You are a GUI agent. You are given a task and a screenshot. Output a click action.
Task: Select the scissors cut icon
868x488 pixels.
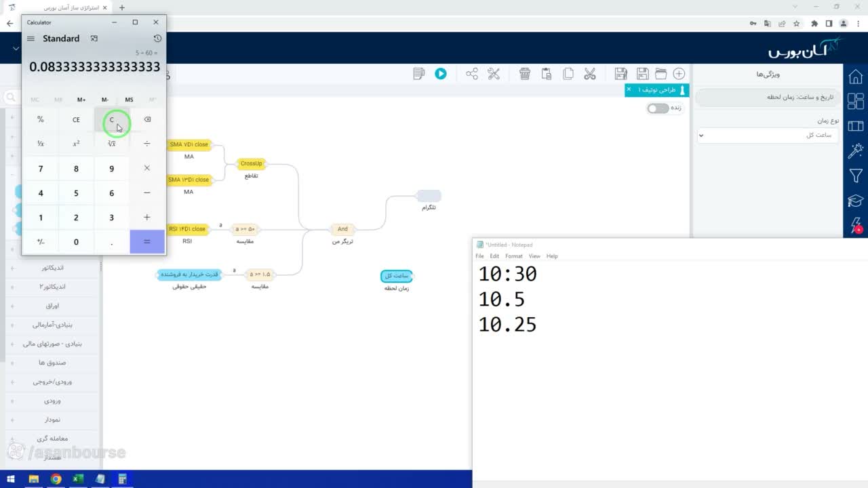point(589,74)
